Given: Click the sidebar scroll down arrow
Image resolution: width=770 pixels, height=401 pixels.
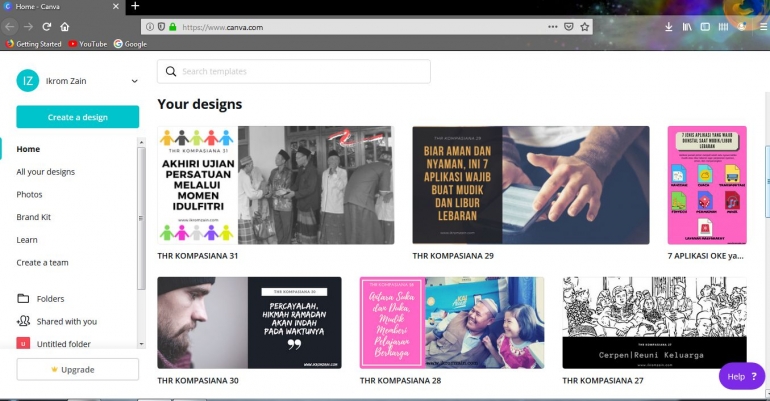Looking at the screenshot, I should pos(141,344).
